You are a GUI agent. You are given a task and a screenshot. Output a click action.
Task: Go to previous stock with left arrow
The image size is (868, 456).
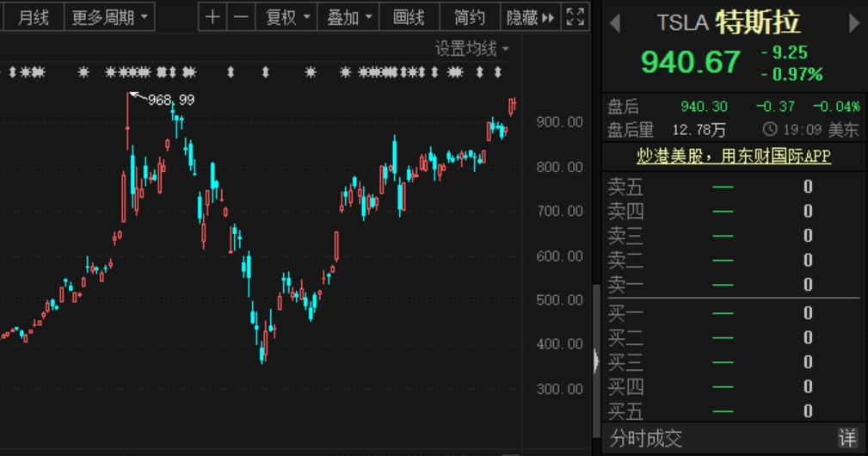coord(614,23)
